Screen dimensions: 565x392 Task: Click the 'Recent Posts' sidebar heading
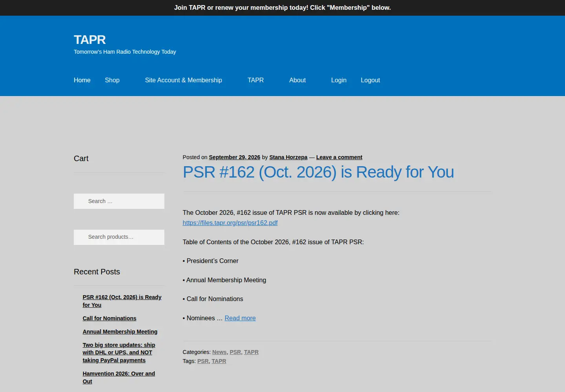pyautogui.click(x=97, y=272)
